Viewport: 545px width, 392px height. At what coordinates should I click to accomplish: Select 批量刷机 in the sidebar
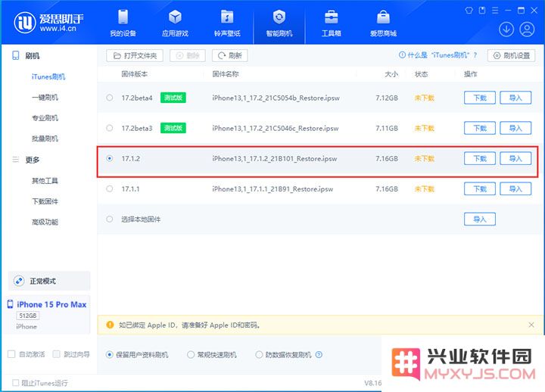pos(45,138)
